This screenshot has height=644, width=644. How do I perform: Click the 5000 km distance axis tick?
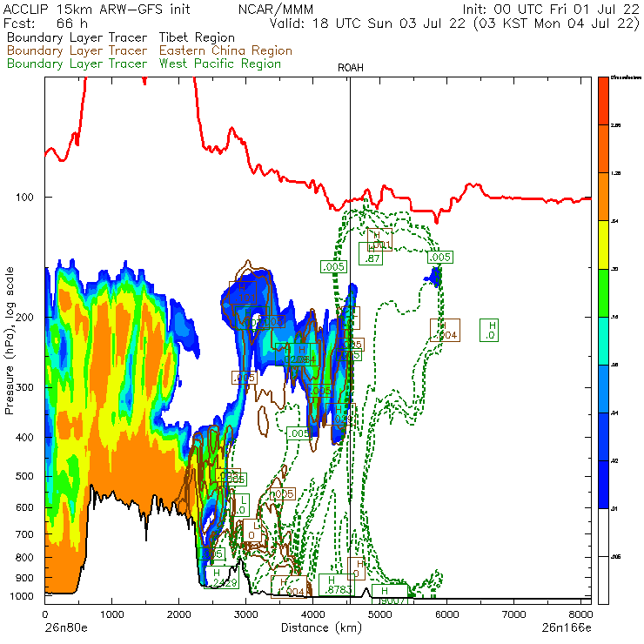(x=380, y=614)
